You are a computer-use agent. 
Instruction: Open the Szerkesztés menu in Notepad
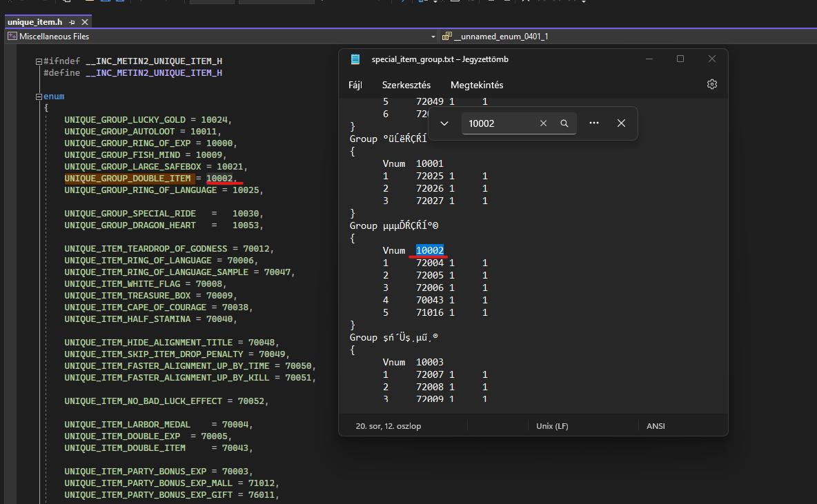[406, 85]
